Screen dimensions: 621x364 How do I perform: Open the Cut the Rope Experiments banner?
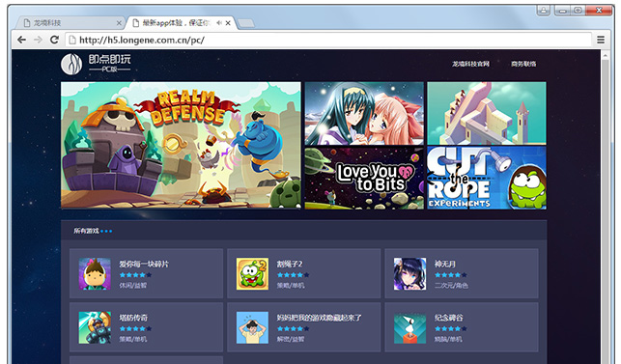coord(487,178)
